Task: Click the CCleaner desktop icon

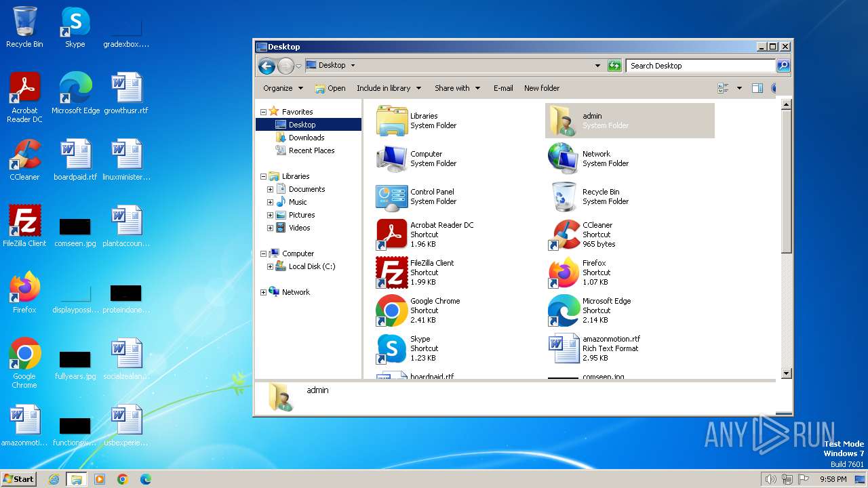Action: [x=24, y=160]
